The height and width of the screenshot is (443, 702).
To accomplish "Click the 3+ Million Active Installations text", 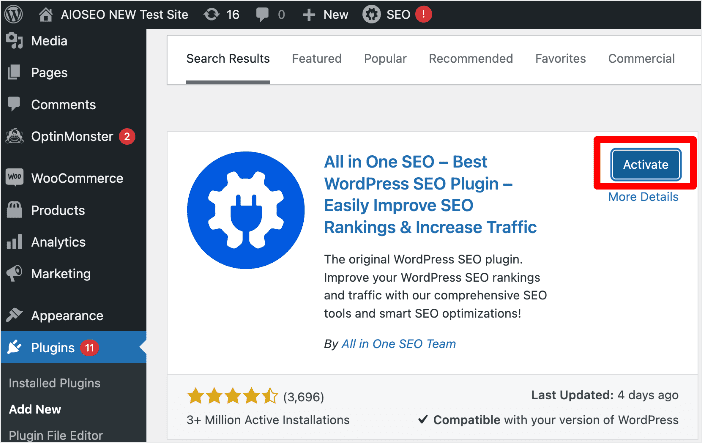I will click(x=268, y=420).
